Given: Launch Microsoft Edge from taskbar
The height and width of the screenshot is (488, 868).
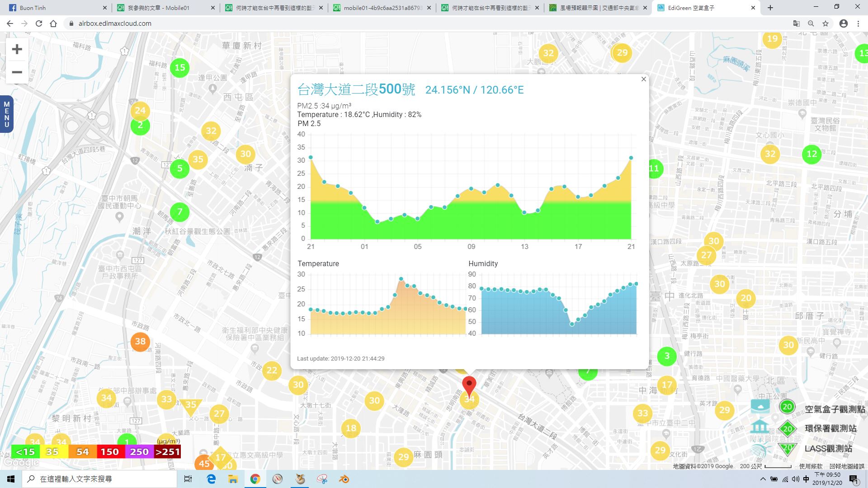Looking at the screenshot, I should (x=211, y=479).
